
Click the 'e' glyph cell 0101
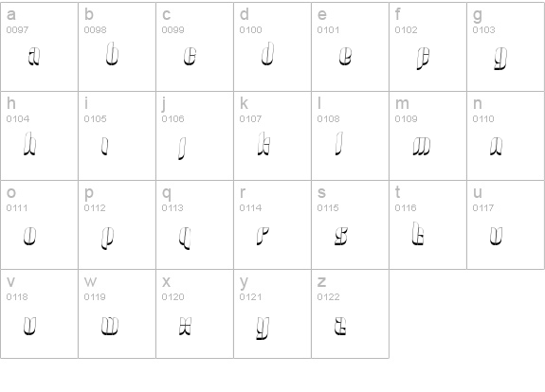pyautogui.click(x=350, y=47)
